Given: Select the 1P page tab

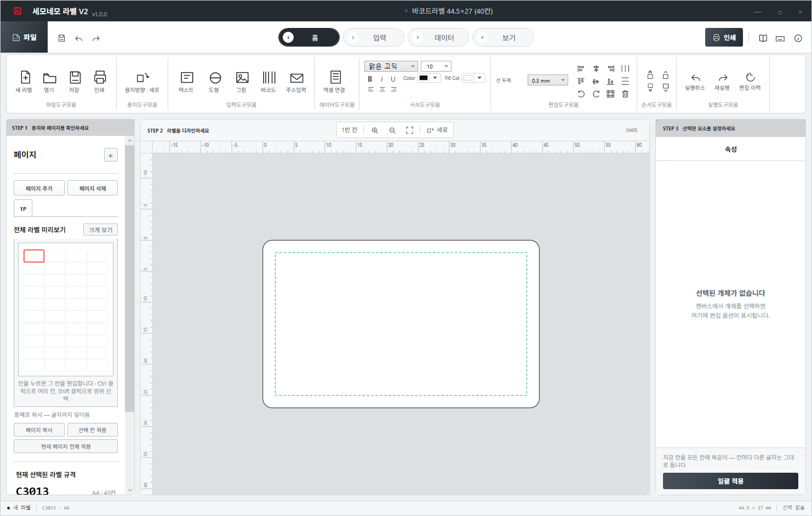Looking at the screenshot, I should click(23, 209).
